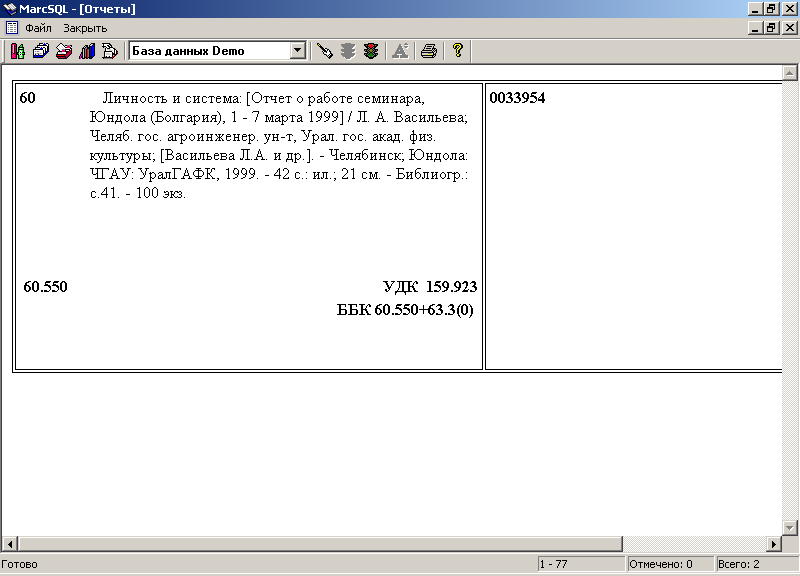Click the record number 0033954 cell
Image resolution: width=800 pixels, height=576 pixels.
pyautogui.click(x=517, y=98)
